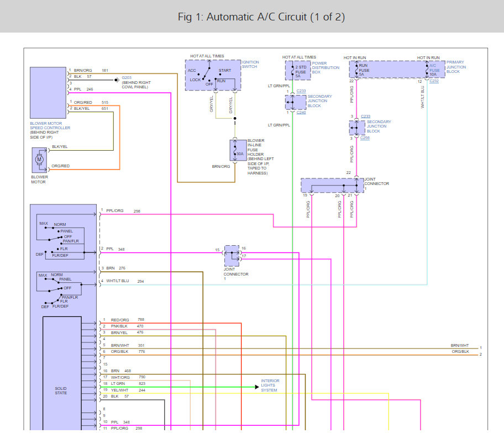Open the BLOWER MOTOR SPEED CONTROLLER link
504x444 pixels.
[50, 125]
